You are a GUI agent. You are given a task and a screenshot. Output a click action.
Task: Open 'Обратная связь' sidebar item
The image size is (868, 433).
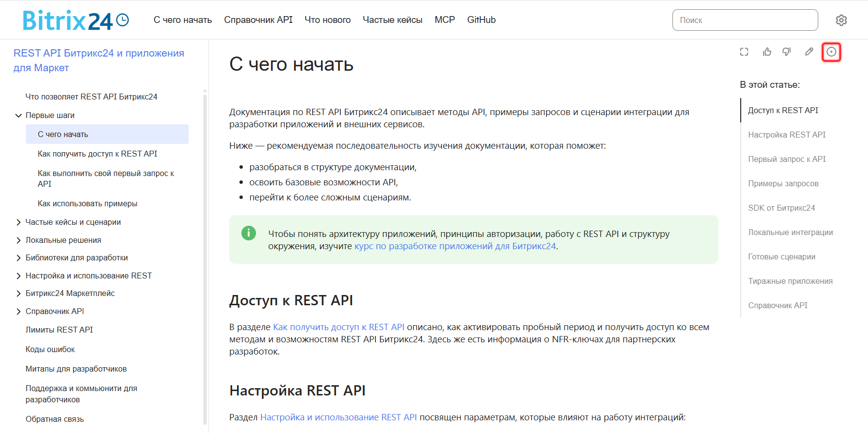[x=55, y=419]
